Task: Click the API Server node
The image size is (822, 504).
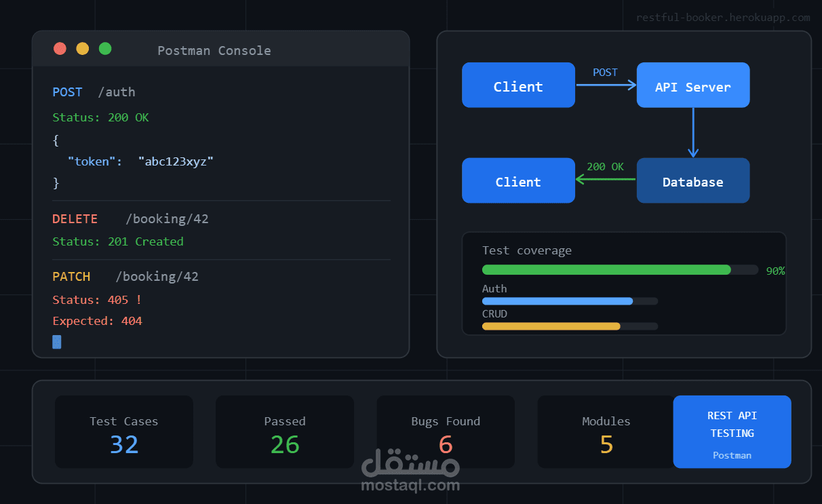Action: point(692,85)
